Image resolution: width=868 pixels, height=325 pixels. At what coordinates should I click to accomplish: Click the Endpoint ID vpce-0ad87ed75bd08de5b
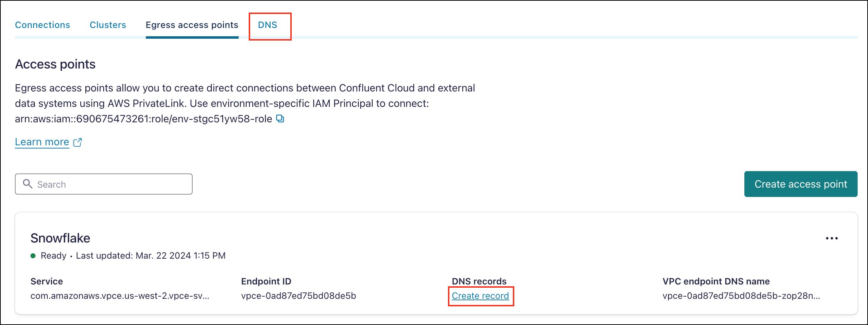pos(299,296)
